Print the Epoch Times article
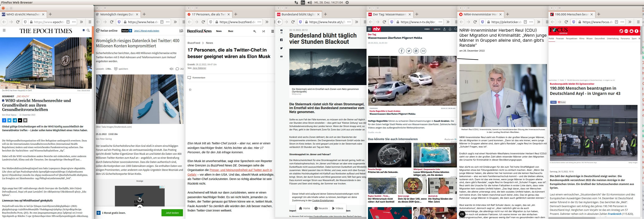 tap(25, 121)
